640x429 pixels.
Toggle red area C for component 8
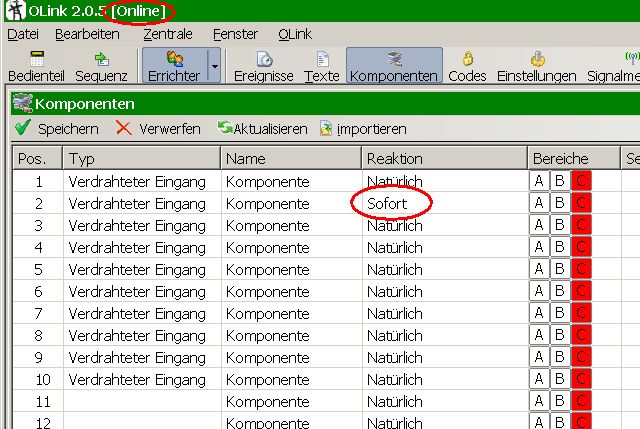581,335
